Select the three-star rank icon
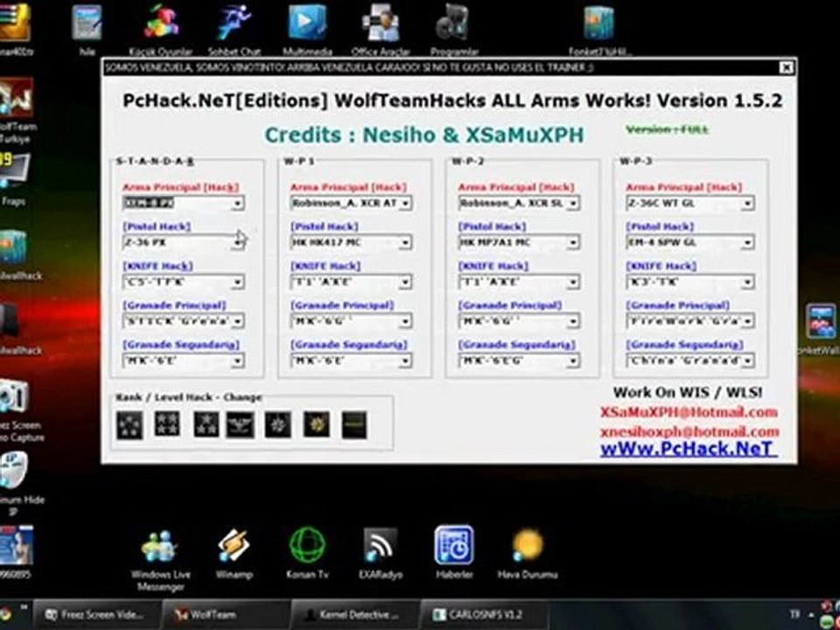840x630 pixels. pyautogui.click(x=206, y=424)
